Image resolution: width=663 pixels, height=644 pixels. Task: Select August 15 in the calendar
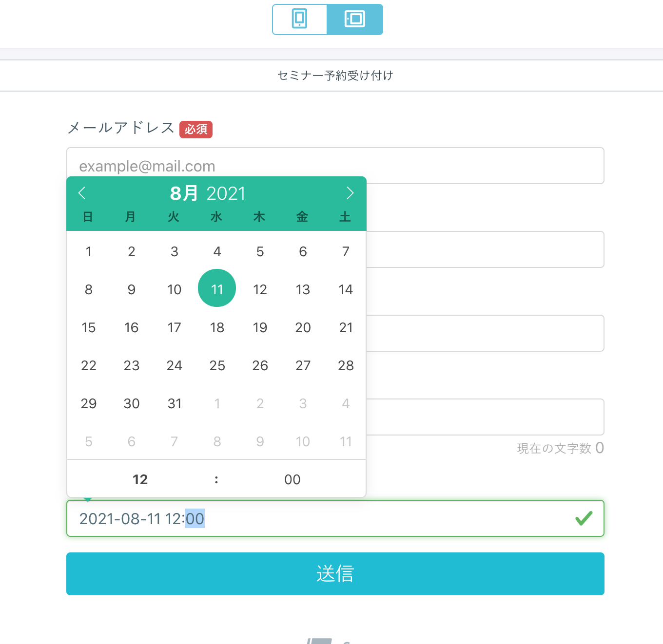88,327
